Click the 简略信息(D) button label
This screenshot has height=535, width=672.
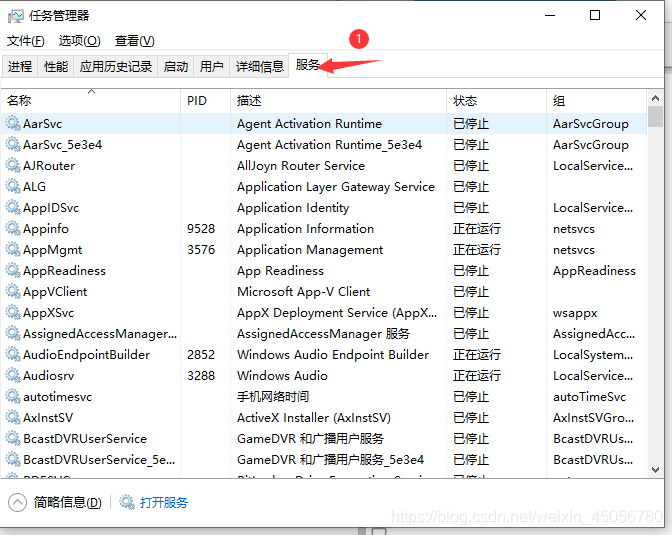[x=68, y=502]
